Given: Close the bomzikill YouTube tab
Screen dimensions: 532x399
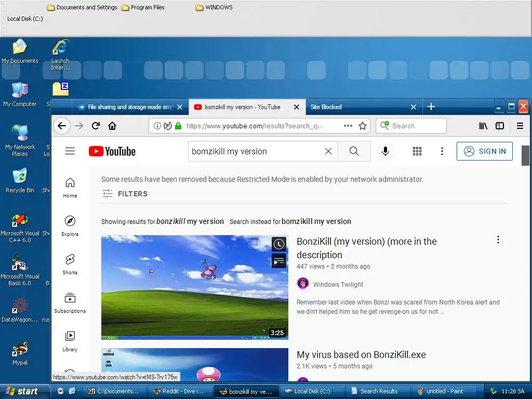Looking at the screenshot, I should (x=297, y=107).
